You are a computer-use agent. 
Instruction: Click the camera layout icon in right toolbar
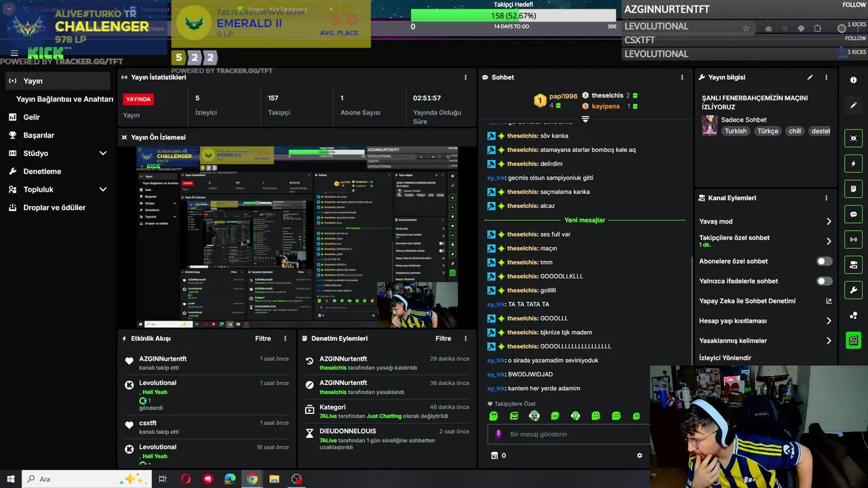click(853, 264)
